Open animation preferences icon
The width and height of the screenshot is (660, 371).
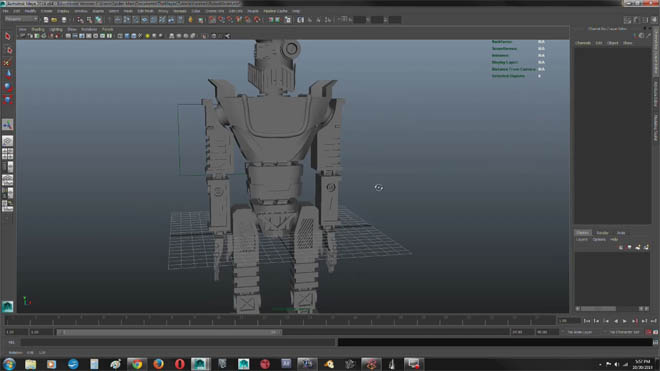coord(655,332)
